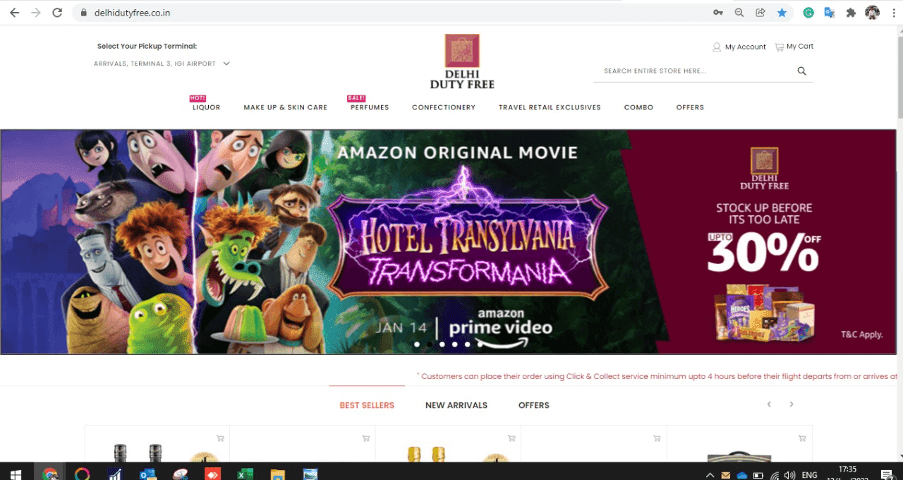Add first best-seller product to cart
The width and height of the screenshot is (904, 480).
coord(220,438)
